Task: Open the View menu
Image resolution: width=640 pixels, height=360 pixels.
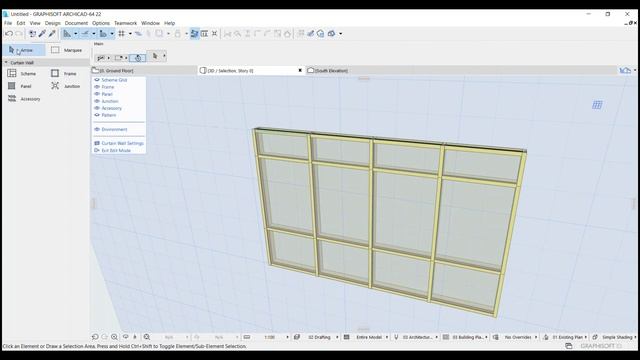Action: pos(35,23)
